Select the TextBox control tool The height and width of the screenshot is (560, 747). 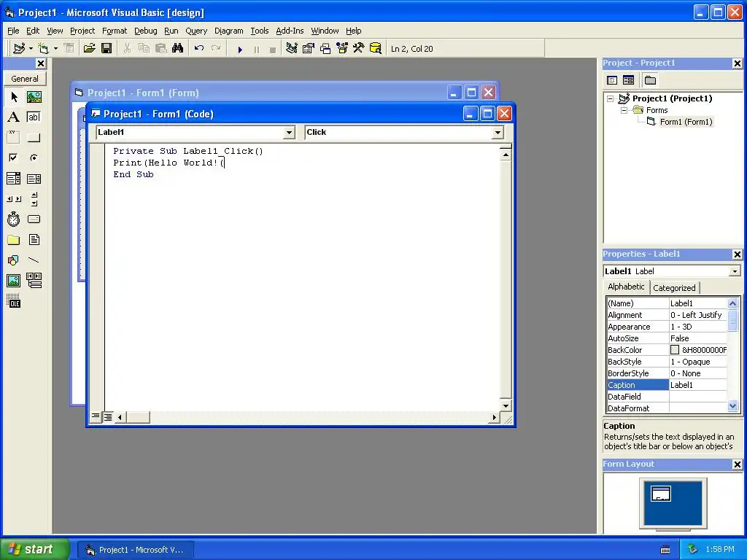pyautogui.click(x=34, y=117)
